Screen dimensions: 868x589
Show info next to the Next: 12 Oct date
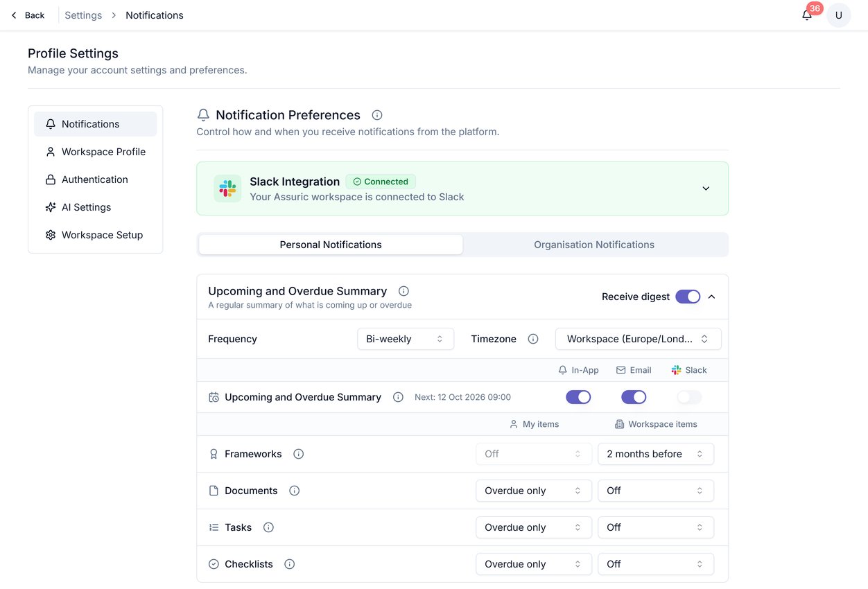coord(398,397)
